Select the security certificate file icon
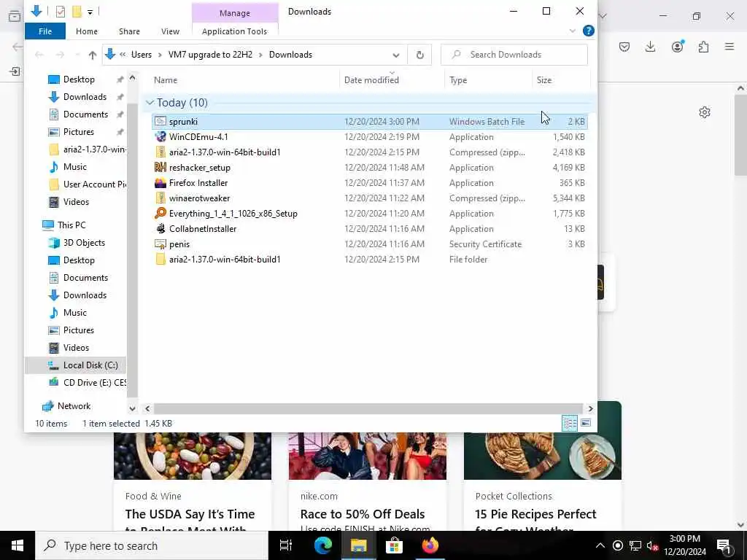The width and height of the screenshot is (747, 560). tap(160, 244)
